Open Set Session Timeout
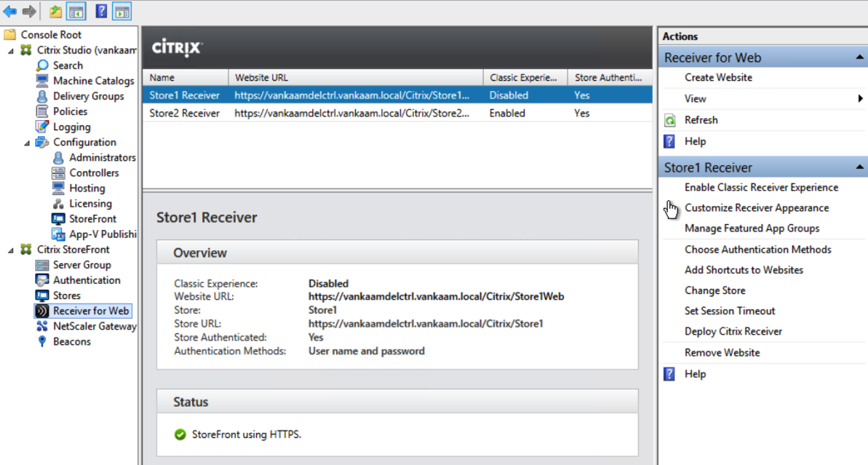 tap(730, 311)
